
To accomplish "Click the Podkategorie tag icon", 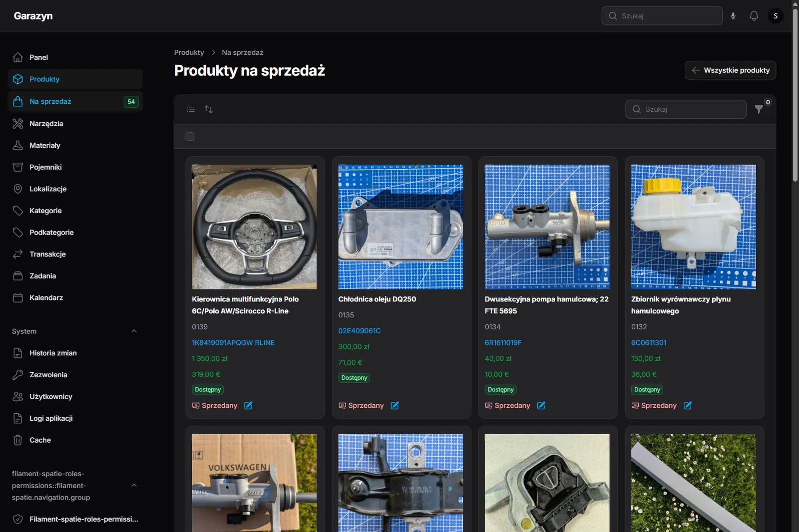I will (x=18, y=232).
